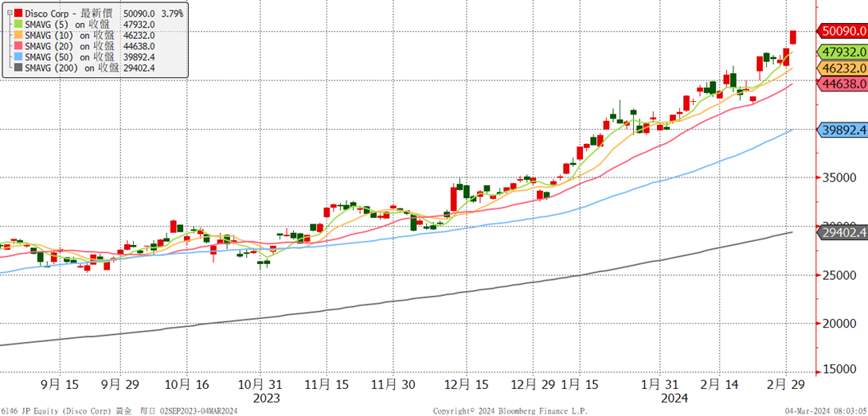Click the red Disco Corp legend swatch
This screenshot has height=416, width=868.
18,13
